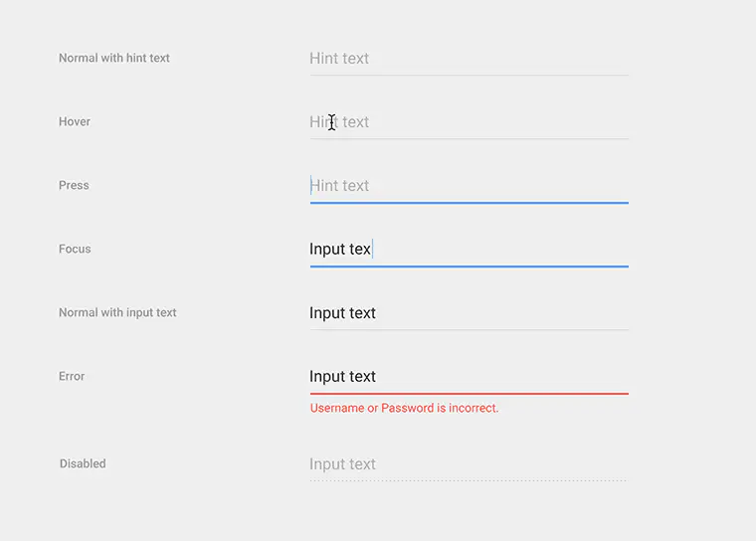756x541 pixels.
Task: Select the "Press" label
Action: tap(74, 186)
